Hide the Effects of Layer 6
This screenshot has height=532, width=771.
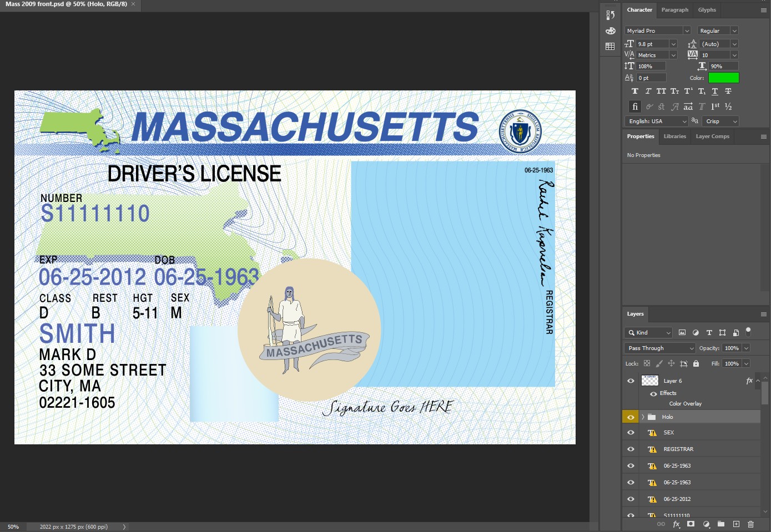point(653,393)
